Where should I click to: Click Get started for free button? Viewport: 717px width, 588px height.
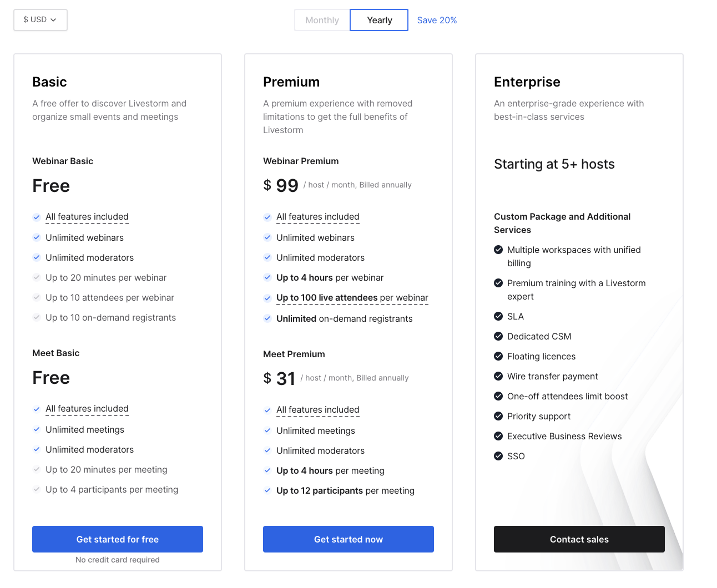[x=118, y=539]
